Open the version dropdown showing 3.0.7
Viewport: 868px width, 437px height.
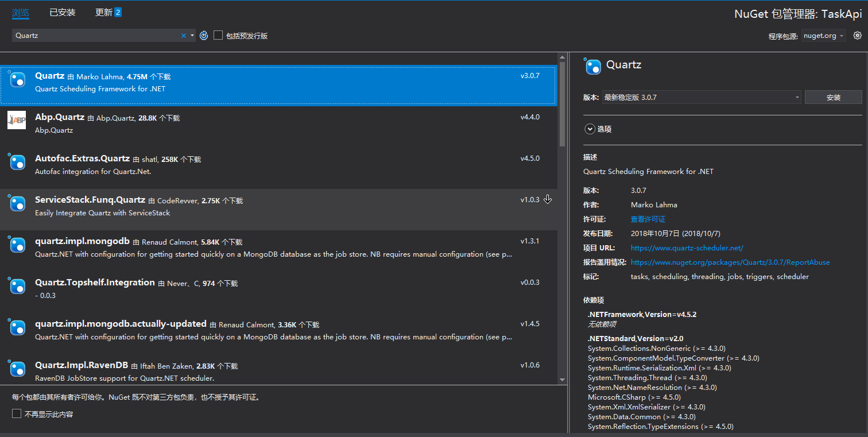tap(702, 98)
